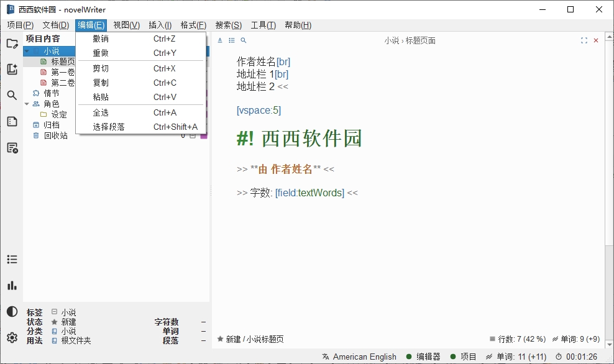Open the 帮助(H) menu
Viewport: 614px width, 364px height.
point(298,25)
